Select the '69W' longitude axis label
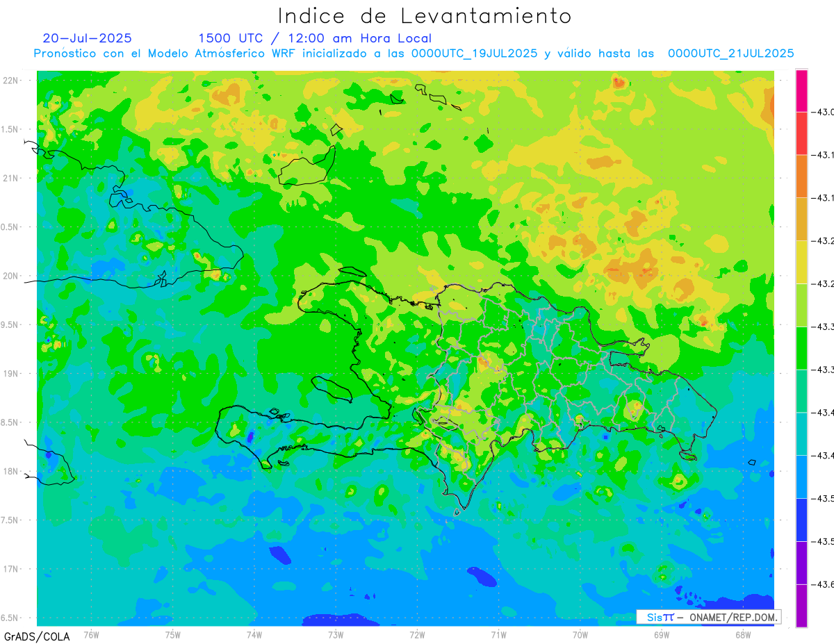This screenshot has height=644, width=834. tap(662, 635)
